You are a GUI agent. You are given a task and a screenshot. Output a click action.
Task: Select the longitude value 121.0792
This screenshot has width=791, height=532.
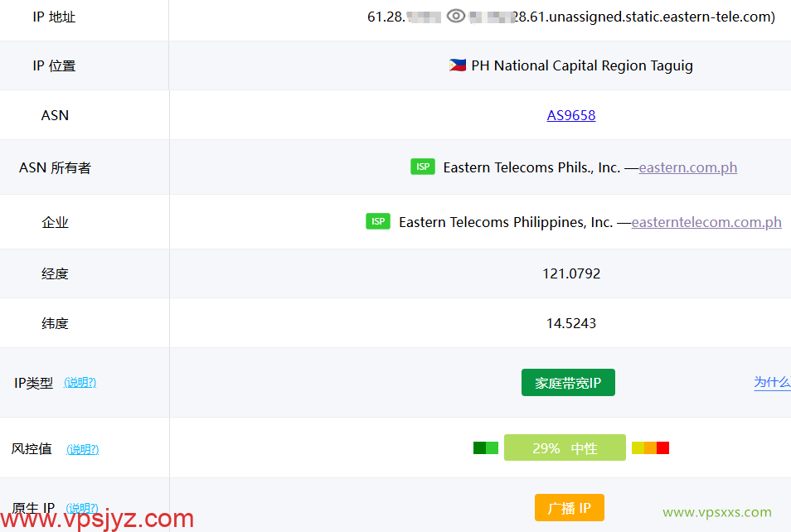point(571,273)
